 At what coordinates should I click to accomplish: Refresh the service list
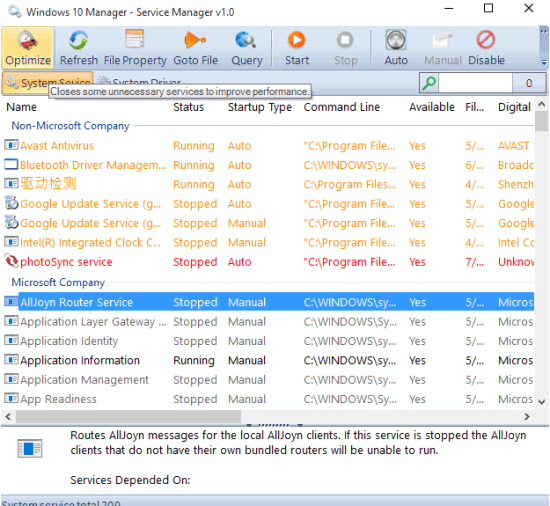coord(79,48)
